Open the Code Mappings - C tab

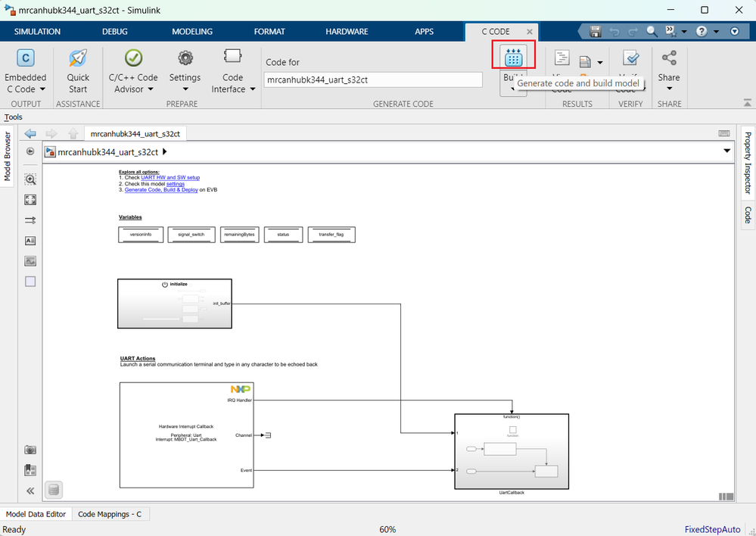pos(110,514)
